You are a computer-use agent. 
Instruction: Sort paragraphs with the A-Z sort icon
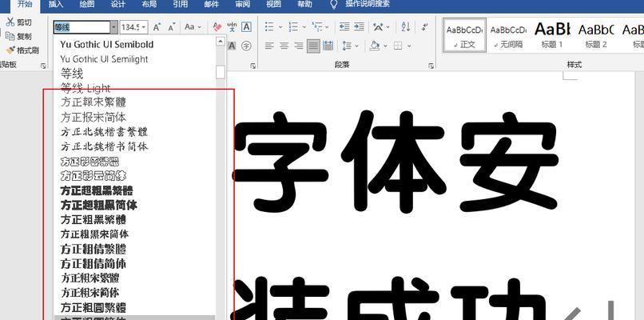406,27
